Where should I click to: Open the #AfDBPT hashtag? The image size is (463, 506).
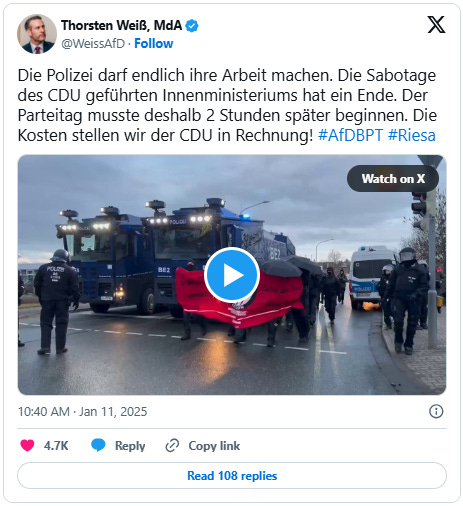coord(350,135)
